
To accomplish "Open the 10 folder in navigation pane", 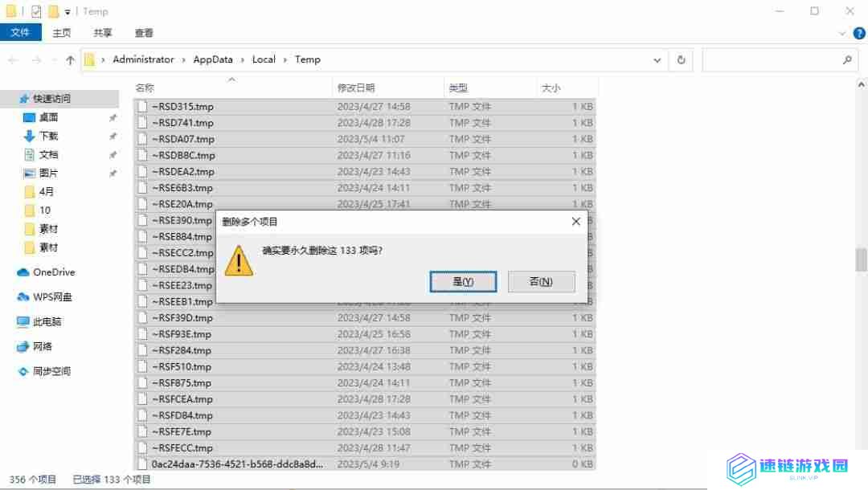I will click(44, 210).
